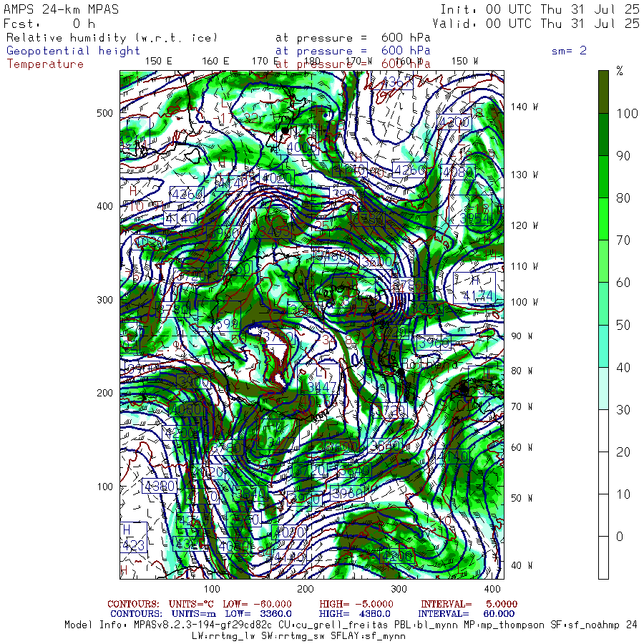The image size is (644, 644).
Task: Click the '110 W' longitude label
Action: tap(524, 267)
